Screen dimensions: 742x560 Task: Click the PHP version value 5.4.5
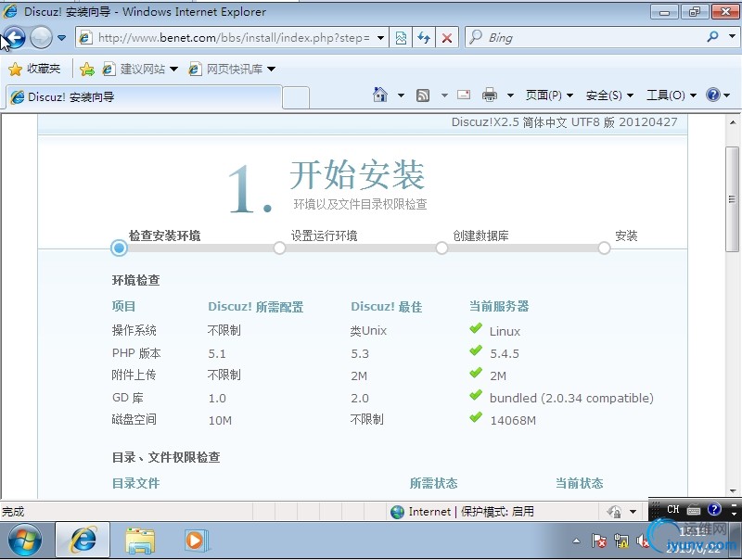[505, 354]
